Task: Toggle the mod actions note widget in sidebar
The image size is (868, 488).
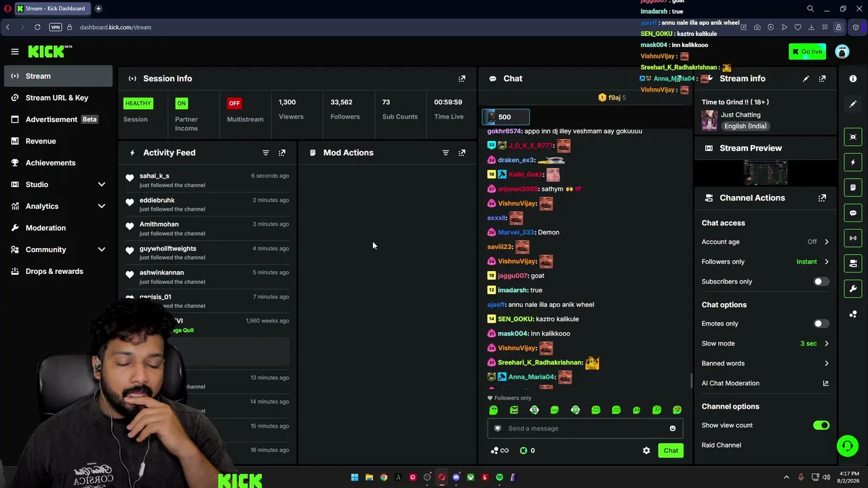Action: pos(853,188)
